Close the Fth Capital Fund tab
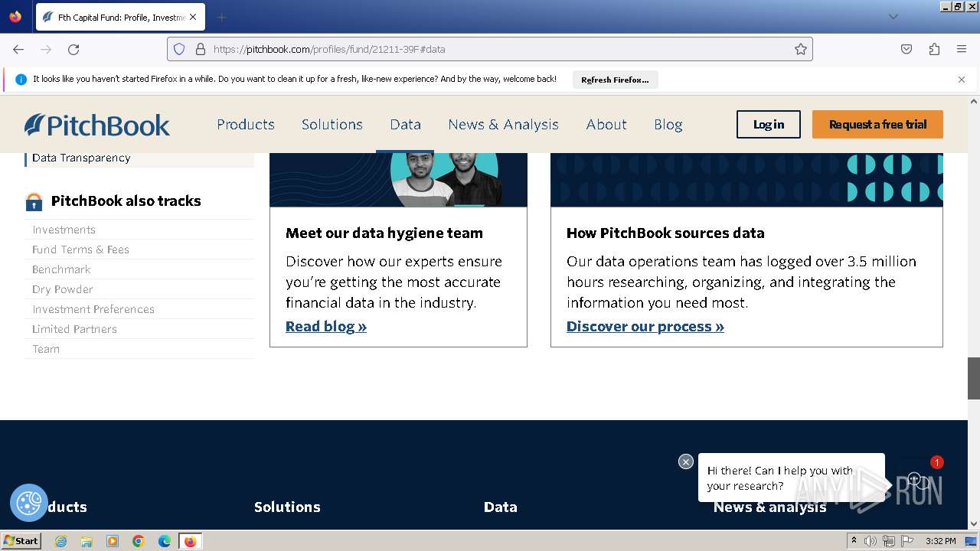 tap(193, 17)
